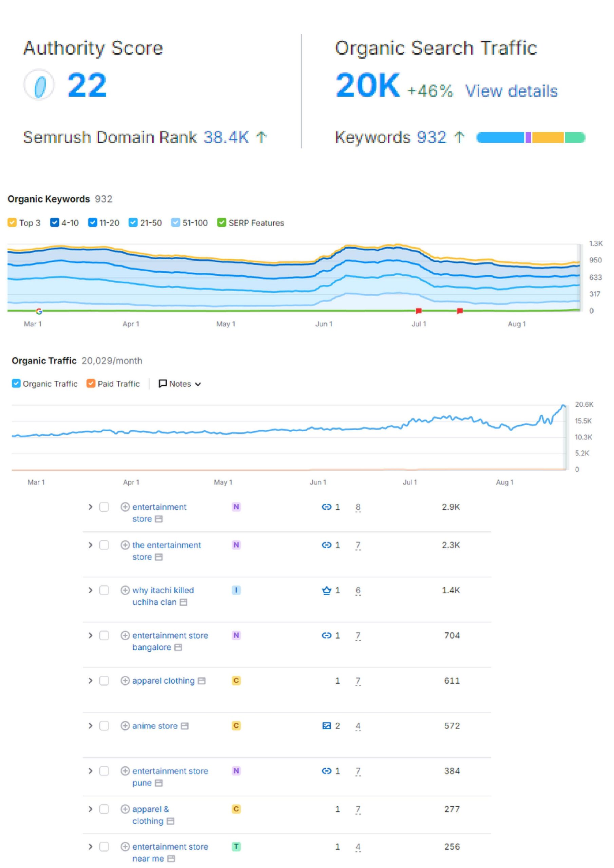Expand the 'entertainment store bangalore' row
Image resolution: width=614 pixels, height=868 pixels.
click(x=90, y=635)
